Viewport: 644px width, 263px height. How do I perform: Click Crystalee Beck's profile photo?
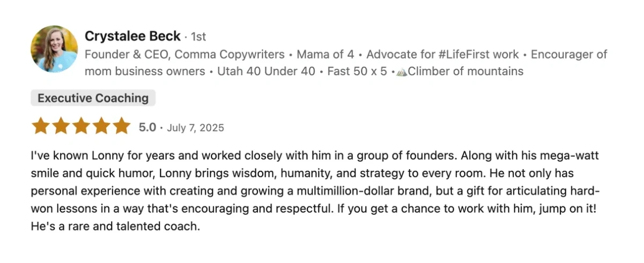pyautogui.click(x=54, y=49)
